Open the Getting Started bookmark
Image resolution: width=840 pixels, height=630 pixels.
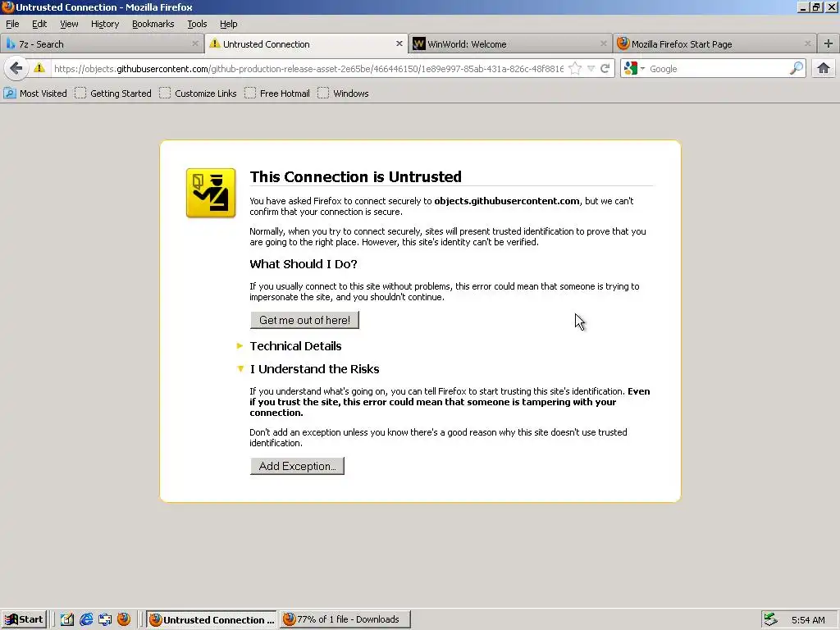(x=113, y=94)
